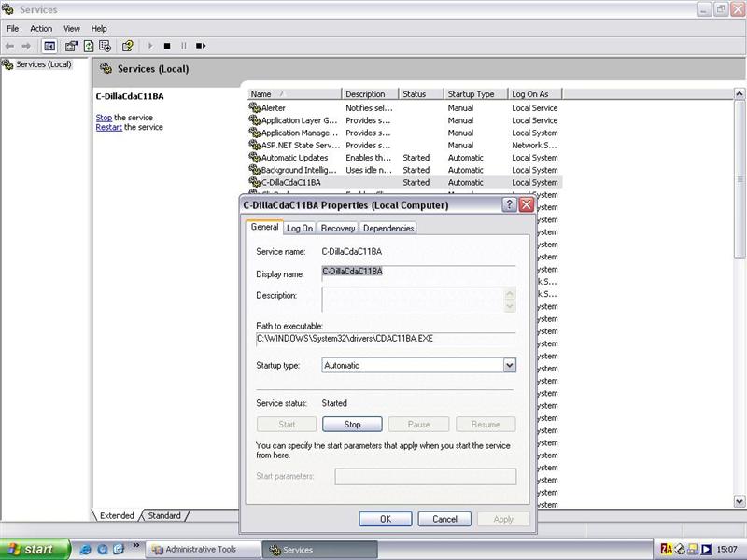Click the Restart the service link
Image resolution: width=747 pixels, height=560 pixels.
pos(108,127)
